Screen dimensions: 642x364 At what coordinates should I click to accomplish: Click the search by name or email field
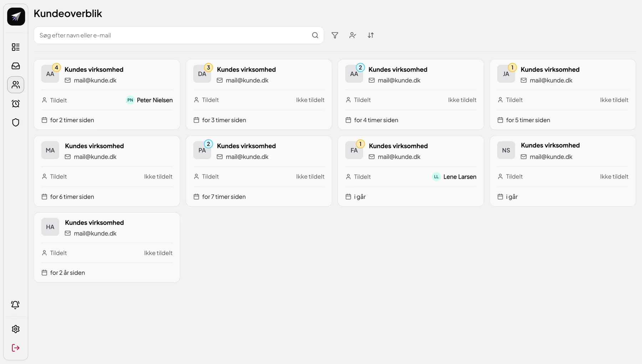pos(179,35)
